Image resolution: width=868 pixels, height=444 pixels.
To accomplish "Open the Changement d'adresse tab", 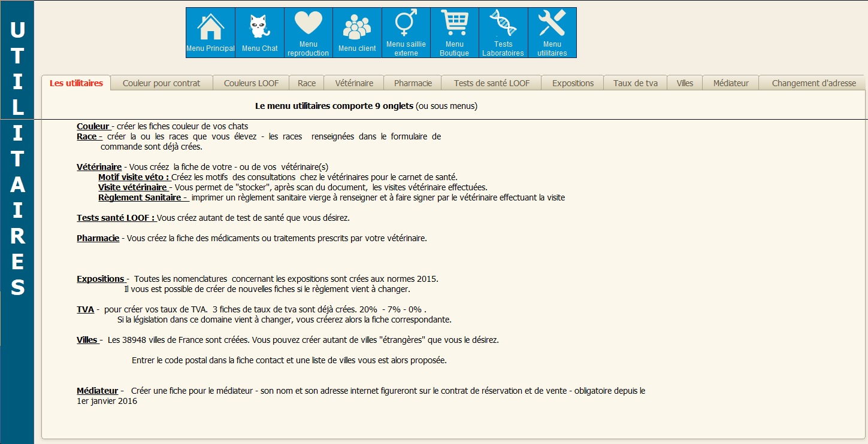I will (x=812, y=83).
